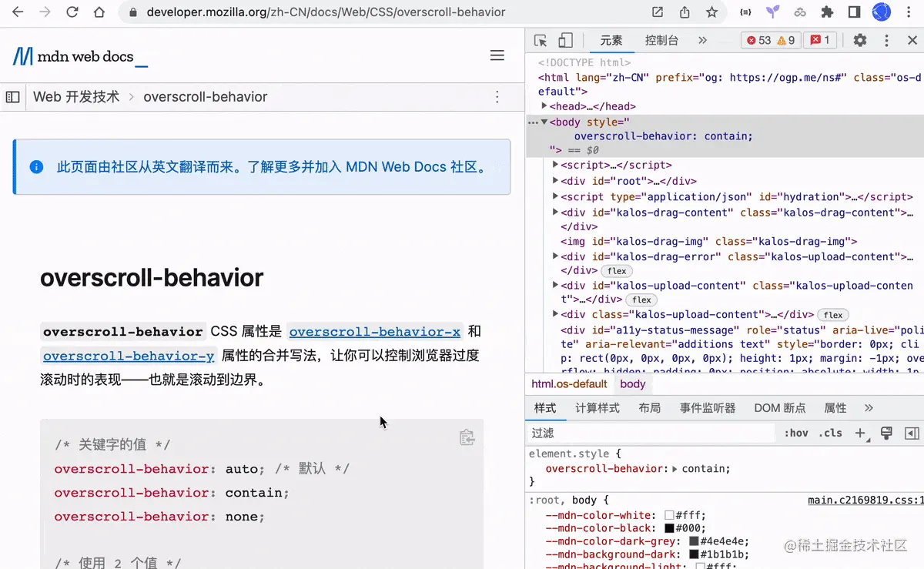Open the 属性 Properties tab
Viewport: 924px width, 569px height.
(x=835, y=408)
